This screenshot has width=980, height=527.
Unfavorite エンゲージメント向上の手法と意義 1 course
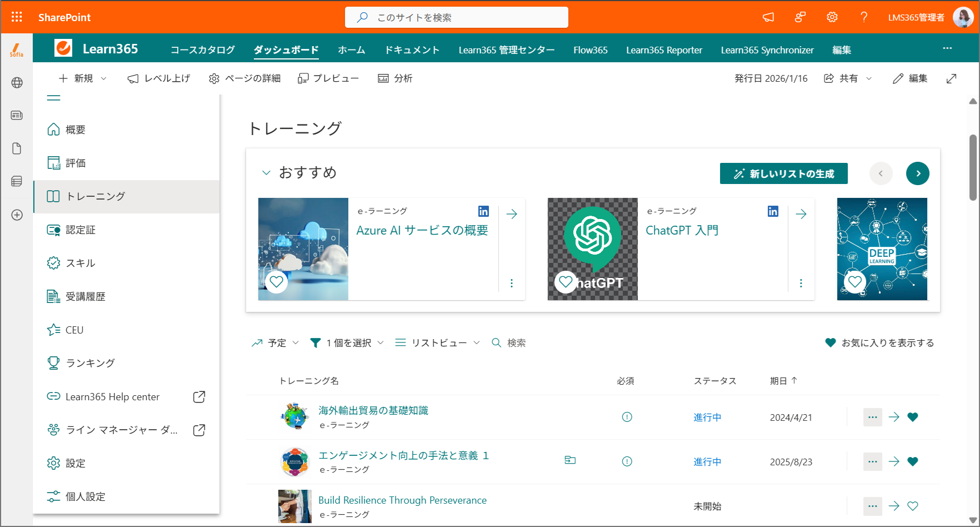coord(913,461)
